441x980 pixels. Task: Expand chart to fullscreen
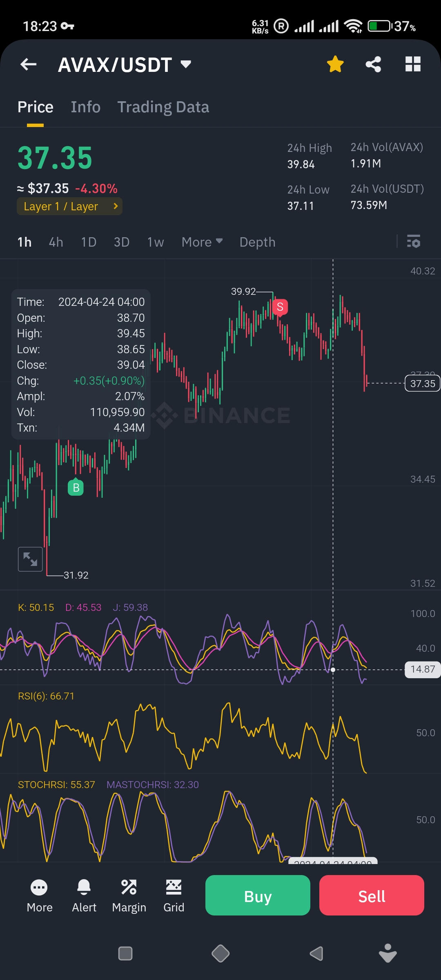(30, 559)
